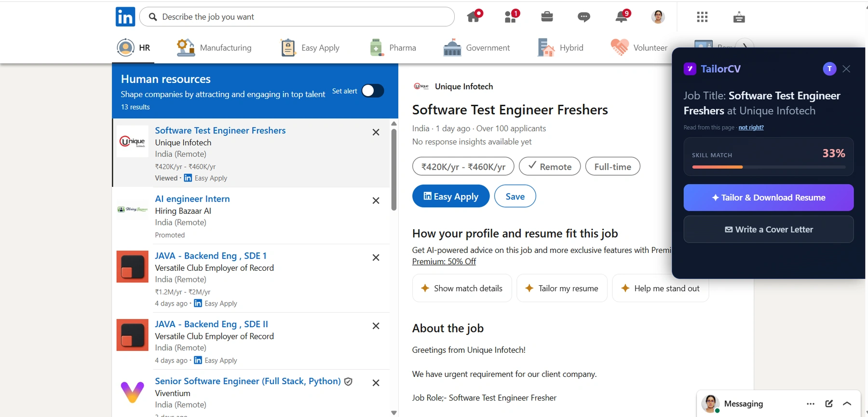868x417 pixels.
Task: Click the ₹420K/yr - ₹460K/yr salary pill
Action: click(463, 167)
